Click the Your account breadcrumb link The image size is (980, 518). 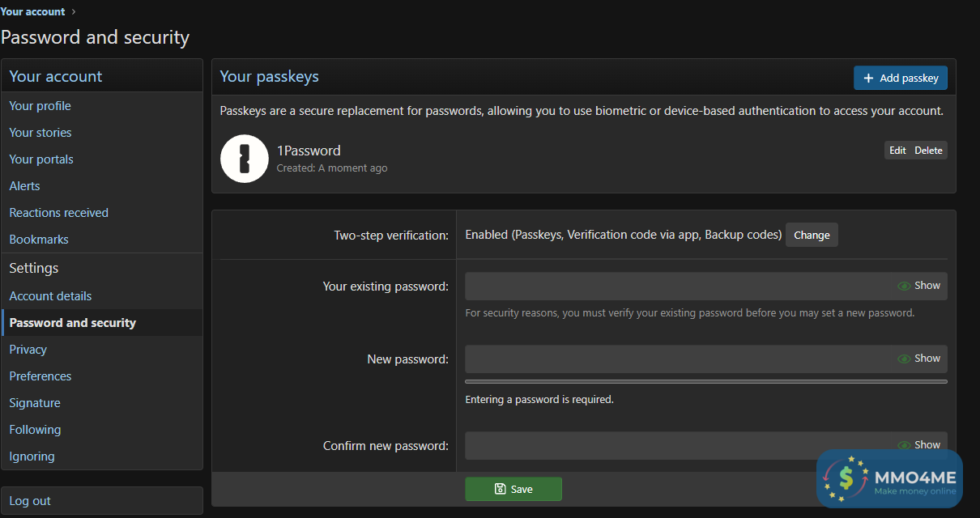pyautogui.click(x=32, y=11)
